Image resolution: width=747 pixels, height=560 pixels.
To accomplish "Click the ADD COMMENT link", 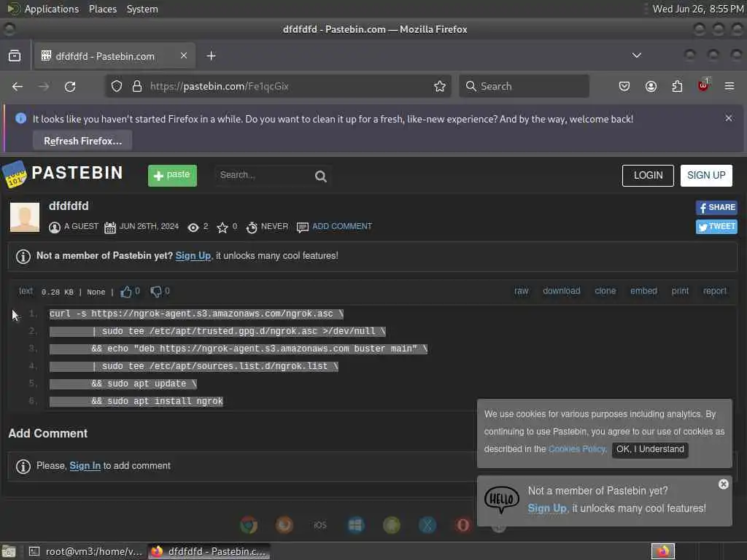I will tap(341, 226).
